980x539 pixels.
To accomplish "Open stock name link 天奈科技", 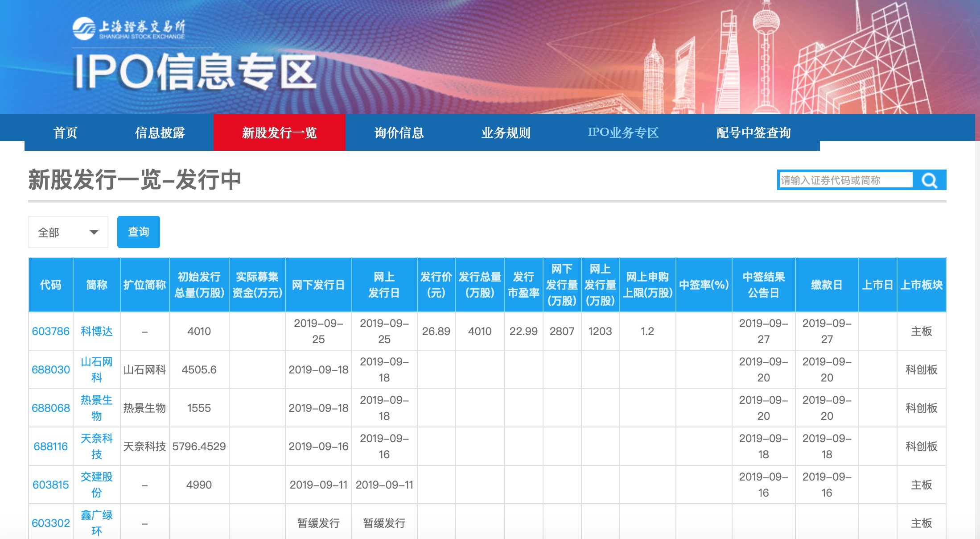I will (x=96, y=446).
